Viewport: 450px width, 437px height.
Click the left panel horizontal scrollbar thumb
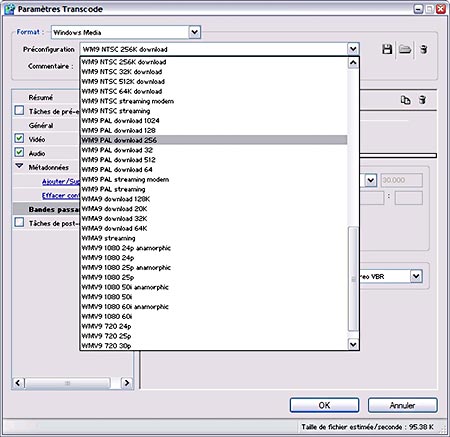point(67,383)
